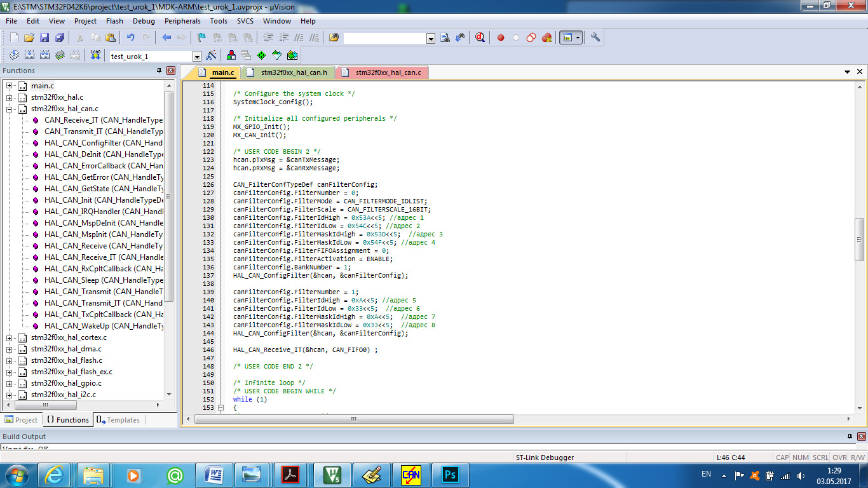The height and width of the screenshot is (488, 868).
Task: Open Options for Target magic wand icon
Action: pyautogui.click(x=212, y=55)
